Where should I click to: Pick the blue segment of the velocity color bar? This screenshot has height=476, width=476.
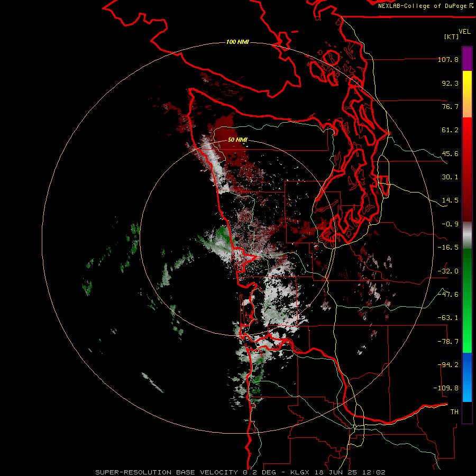pyautogui.click(x=467, y=377)
